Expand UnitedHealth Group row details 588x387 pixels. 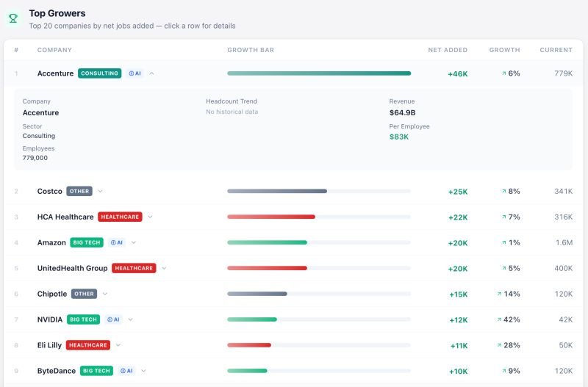[164, 268]
